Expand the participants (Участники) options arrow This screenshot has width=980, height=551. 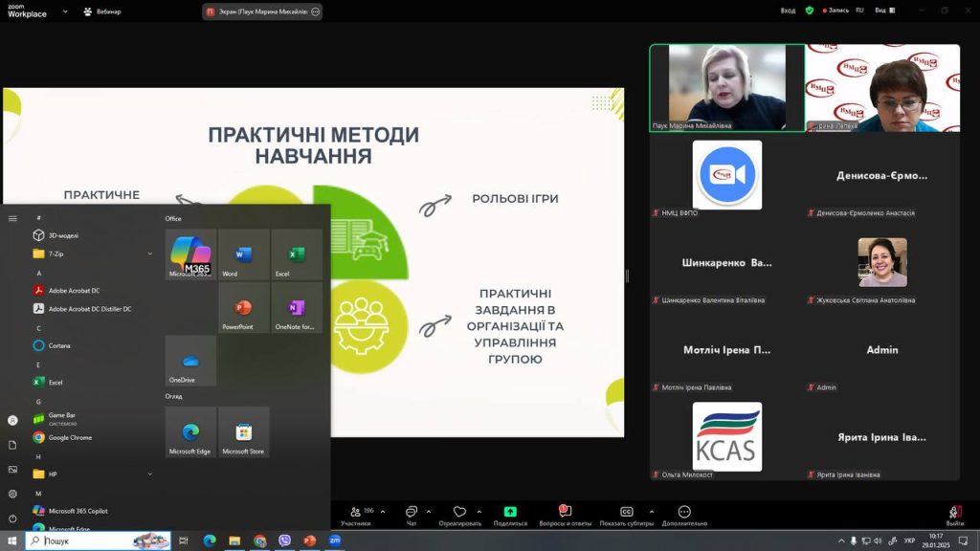tap(383, 512)
